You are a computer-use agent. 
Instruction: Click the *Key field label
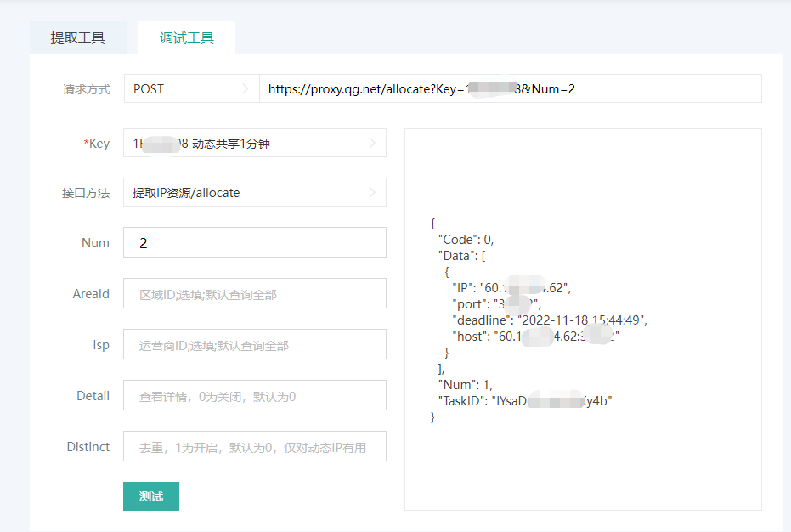(96, 144)
